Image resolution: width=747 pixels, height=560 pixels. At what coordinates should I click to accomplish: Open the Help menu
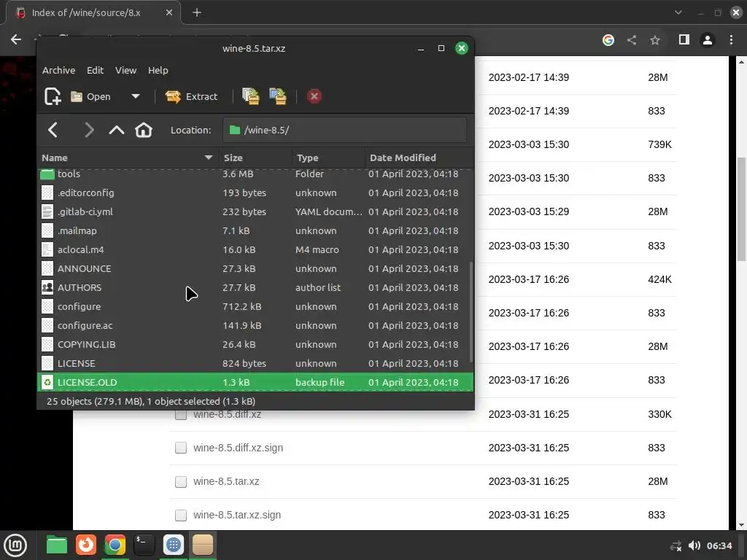[x=158, y=70]
